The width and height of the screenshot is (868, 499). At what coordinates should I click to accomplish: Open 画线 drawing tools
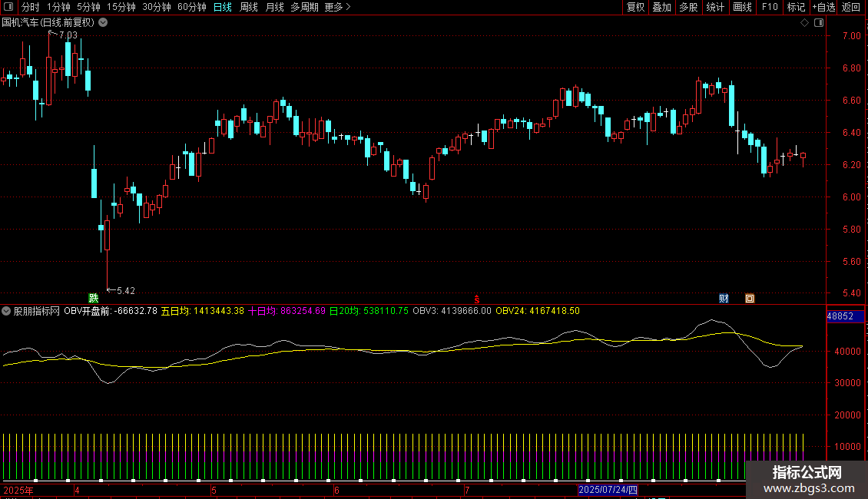click(742, 7)
